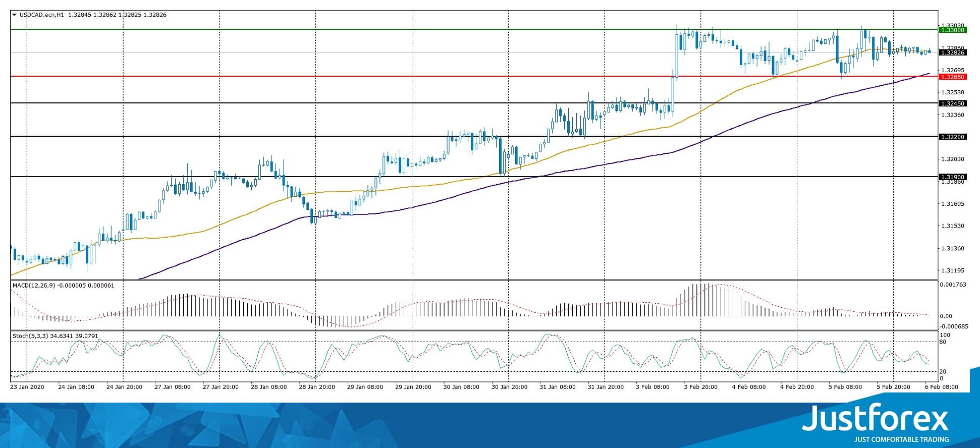Click the 30 Jan 20:00 time label

pyautogui.click(x=510, y=387)
